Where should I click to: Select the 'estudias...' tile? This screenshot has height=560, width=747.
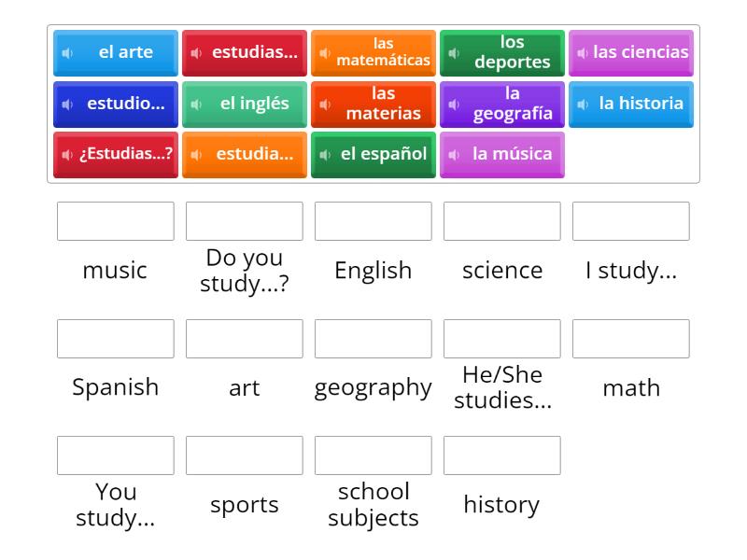tap(245, 52)
